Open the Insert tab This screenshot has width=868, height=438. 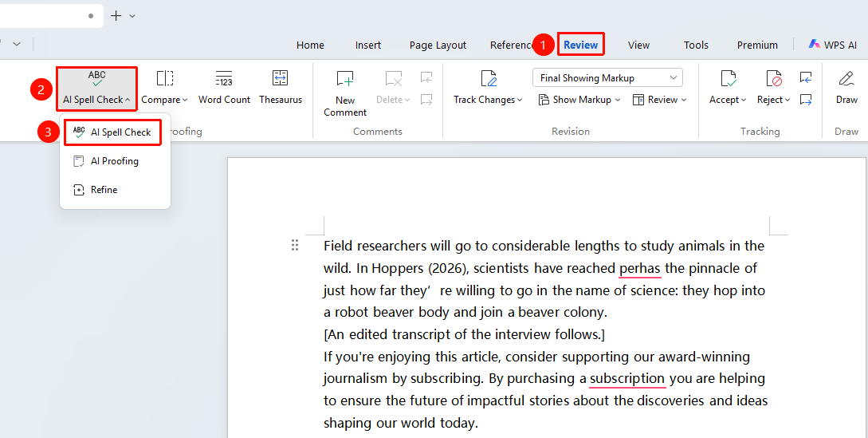click(x=368, y=45)
